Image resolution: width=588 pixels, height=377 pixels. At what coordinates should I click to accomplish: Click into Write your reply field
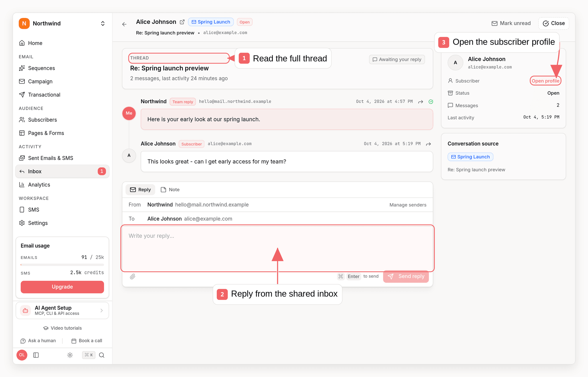click(x=278, y=248)
